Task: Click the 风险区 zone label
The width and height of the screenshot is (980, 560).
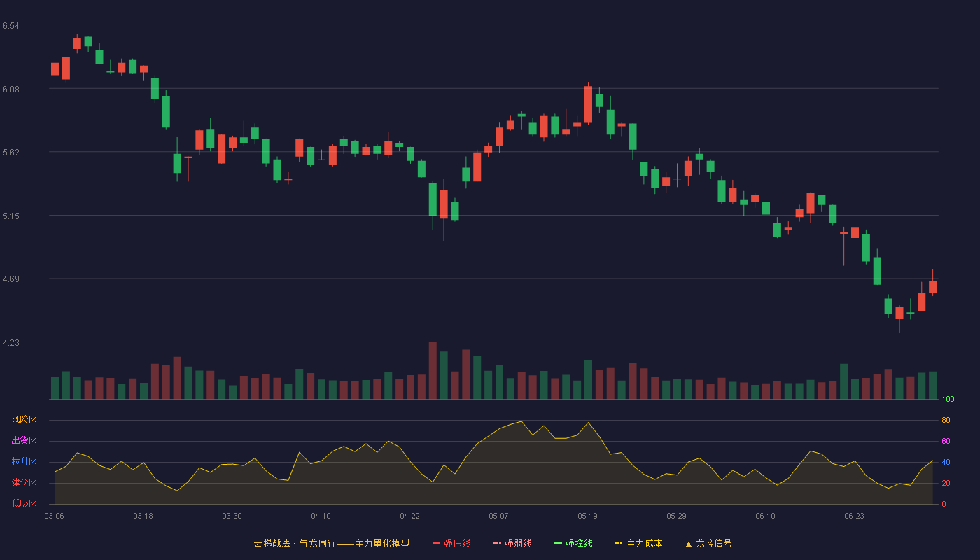Action: click(x=24, y=420)
